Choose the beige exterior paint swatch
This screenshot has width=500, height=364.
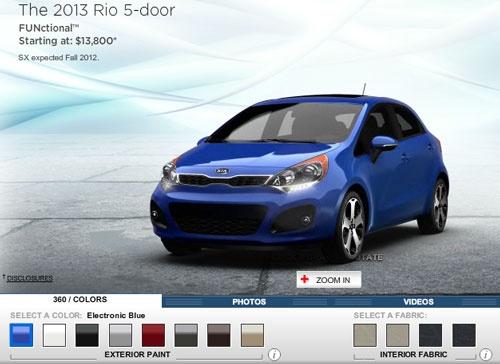tap(252, 335)
